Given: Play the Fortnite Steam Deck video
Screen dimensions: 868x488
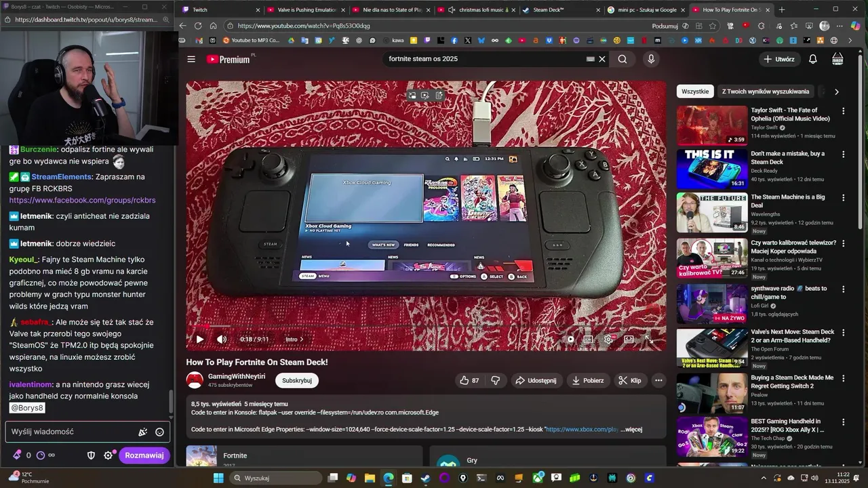Looking at the screenshot, I should point(199,339).
